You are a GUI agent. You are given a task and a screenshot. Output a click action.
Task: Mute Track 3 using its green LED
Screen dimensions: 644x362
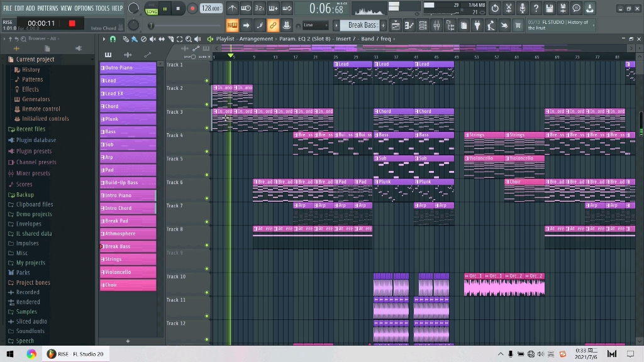[206, 128]
